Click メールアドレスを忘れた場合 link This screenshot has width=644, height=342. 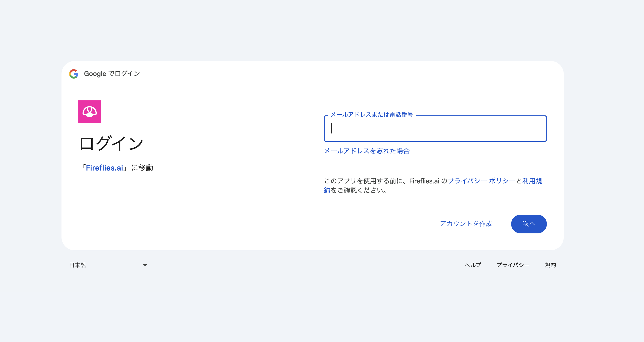[367, 151]
